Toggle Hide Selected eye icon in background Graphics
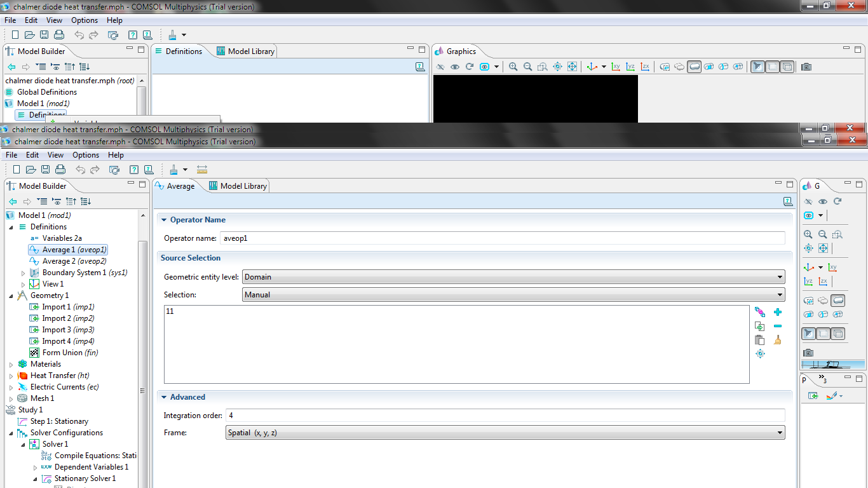 [x=440, y=67]
